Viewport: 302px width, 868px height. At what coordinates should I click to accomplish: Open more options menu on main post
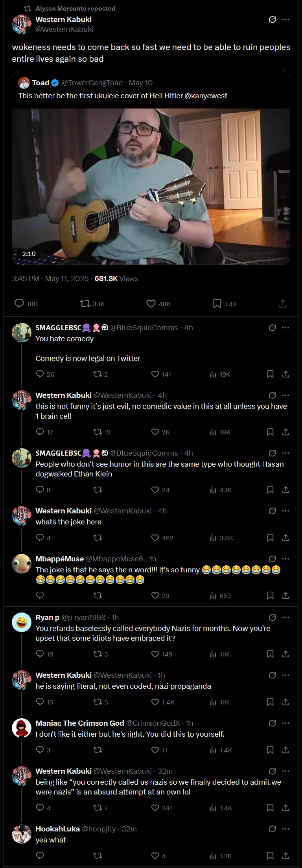coord(286,19)
